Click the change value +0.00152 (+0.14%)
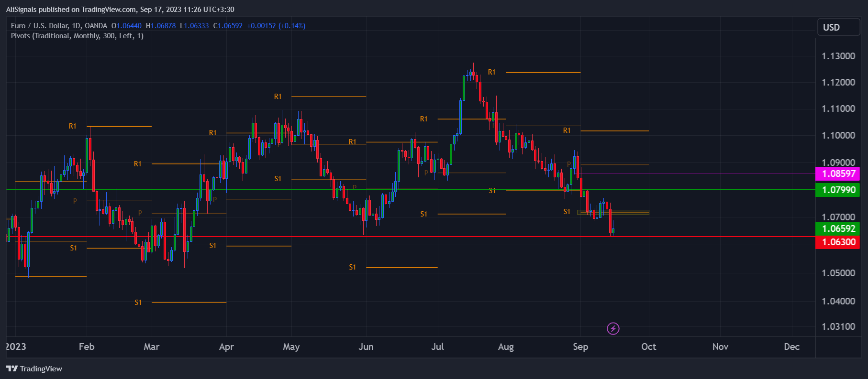868x379 pixels. [276, 26]
